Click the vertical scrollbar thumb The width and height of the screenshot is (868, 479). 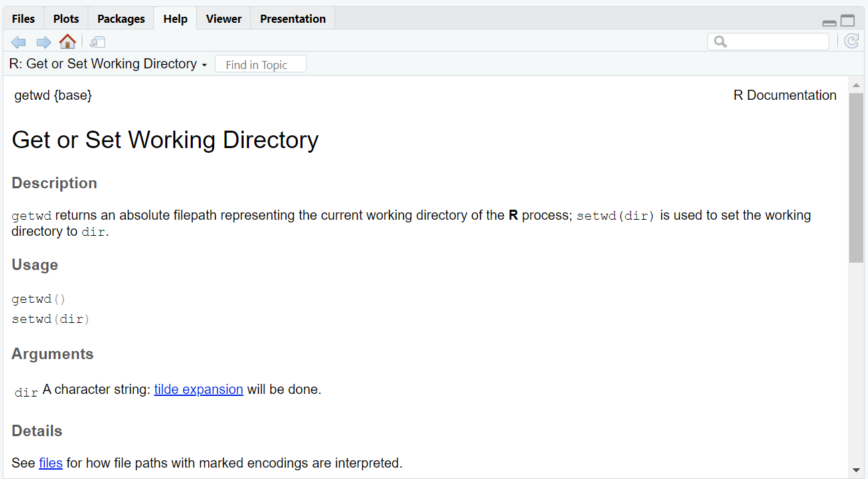click(x=856, y=178)
